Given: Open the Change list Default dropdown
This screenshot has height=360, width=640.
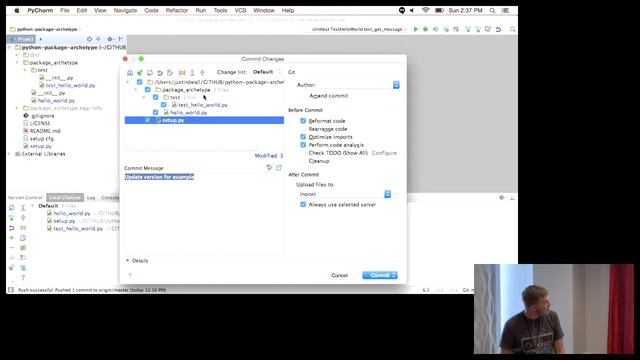Looking at the screenshot, I should tap(267, 72).
